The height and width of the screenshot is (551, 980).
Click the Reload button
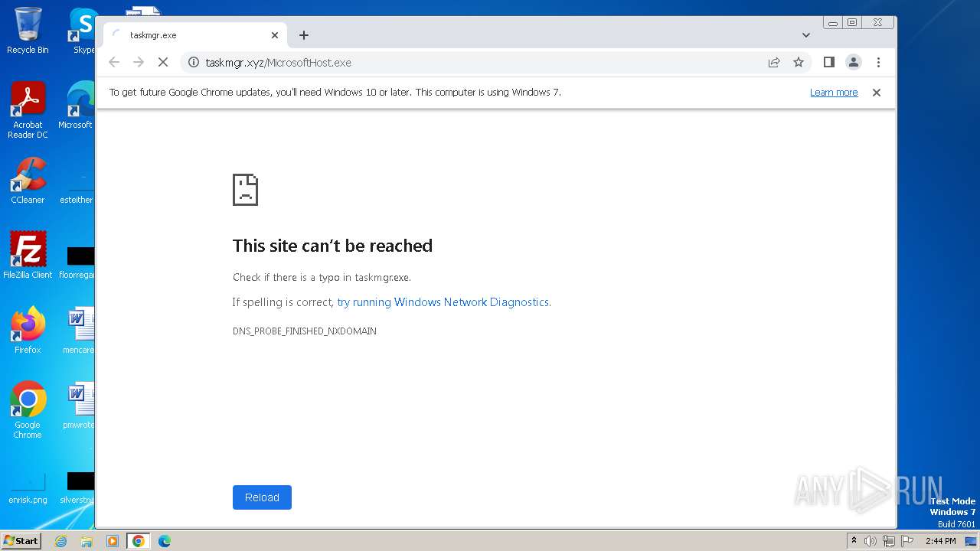coord(262,497)
